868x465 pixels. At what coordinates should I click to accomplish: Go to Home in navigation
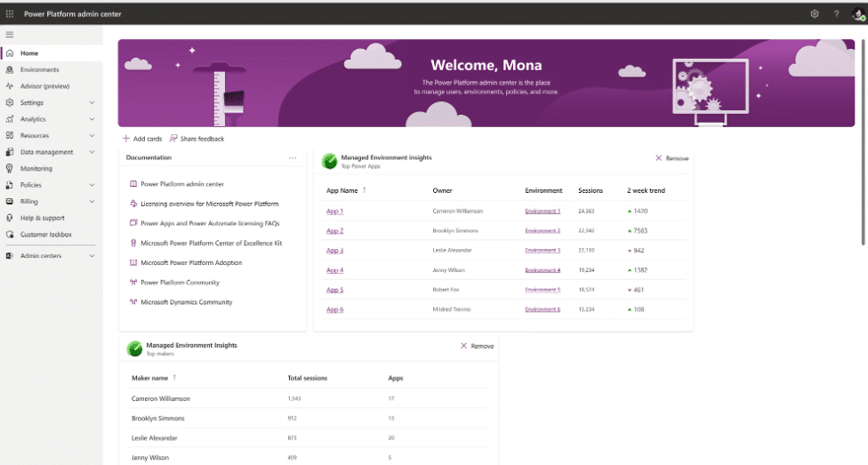52,53
